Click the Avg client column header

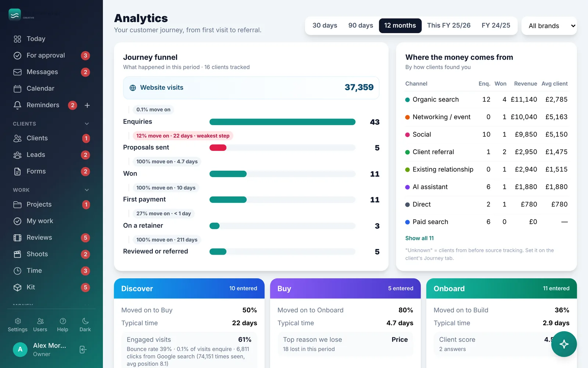[555, 84]
